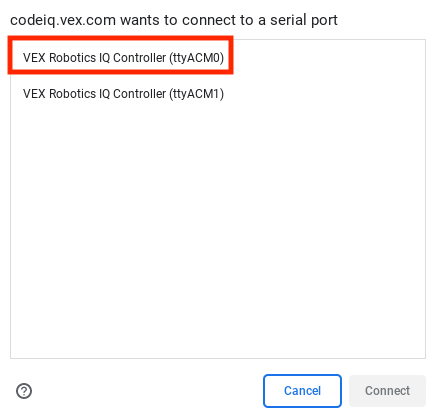Click the Cancel button
This screenshot has width=435, height=416.
point(302,391)
